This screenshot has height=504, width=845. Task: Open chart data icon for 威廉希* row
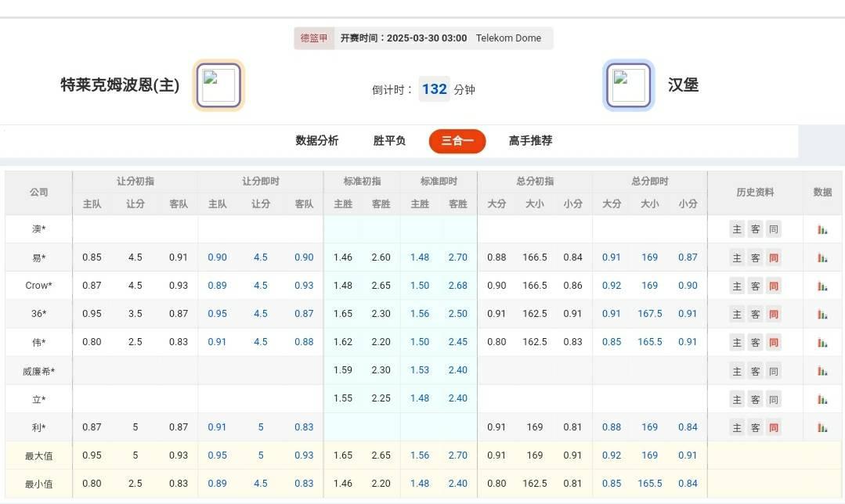(822, 371)
